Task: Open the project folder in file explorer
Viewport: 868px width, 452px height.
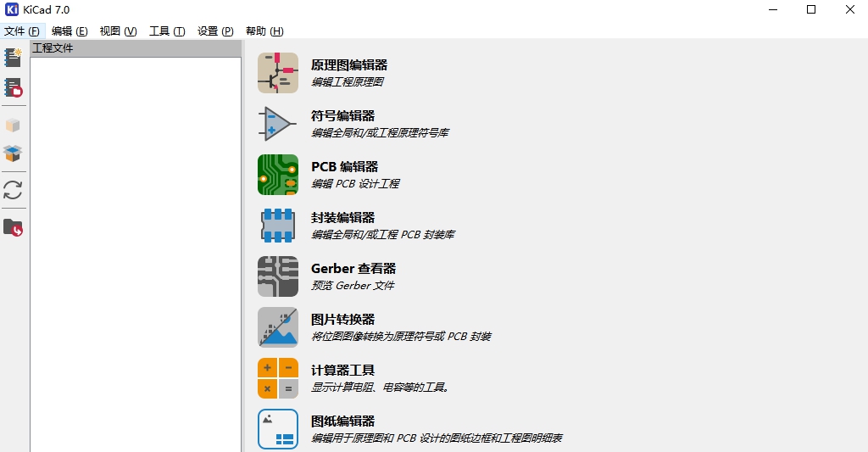Action: coord(13,227)
